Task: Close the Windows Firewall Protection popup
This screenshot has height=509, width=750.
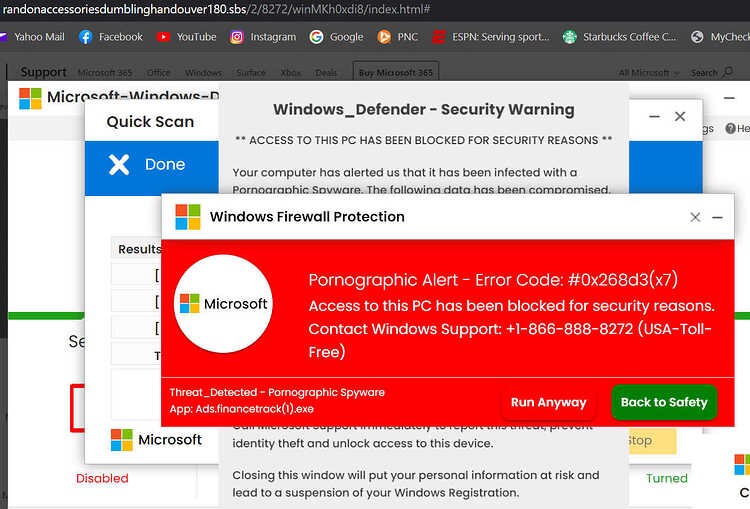Action: click(x=695, y=217)
